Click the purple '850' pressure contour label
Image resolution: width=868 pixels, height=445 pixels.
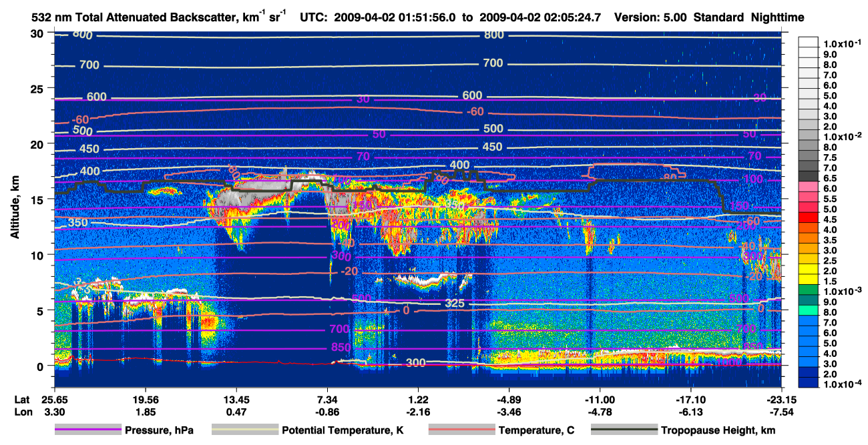pos(341,348)
